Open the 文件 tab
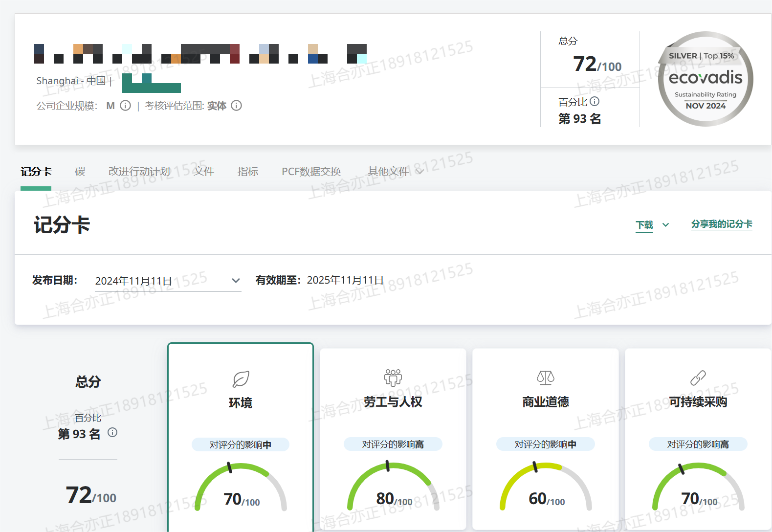Screen dimensions: 772x532 point(204,172)
